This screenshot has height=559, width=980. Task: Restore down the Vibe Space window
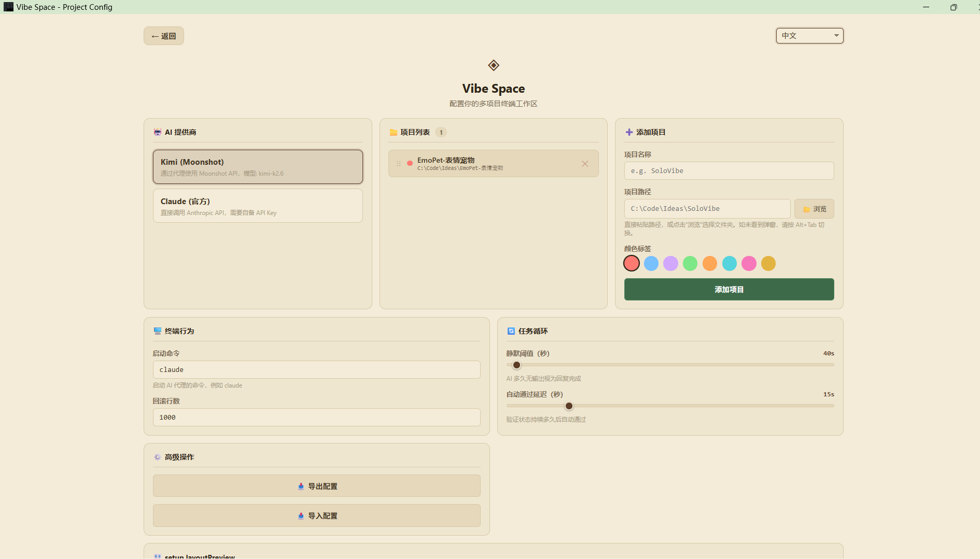coord(954,7)
